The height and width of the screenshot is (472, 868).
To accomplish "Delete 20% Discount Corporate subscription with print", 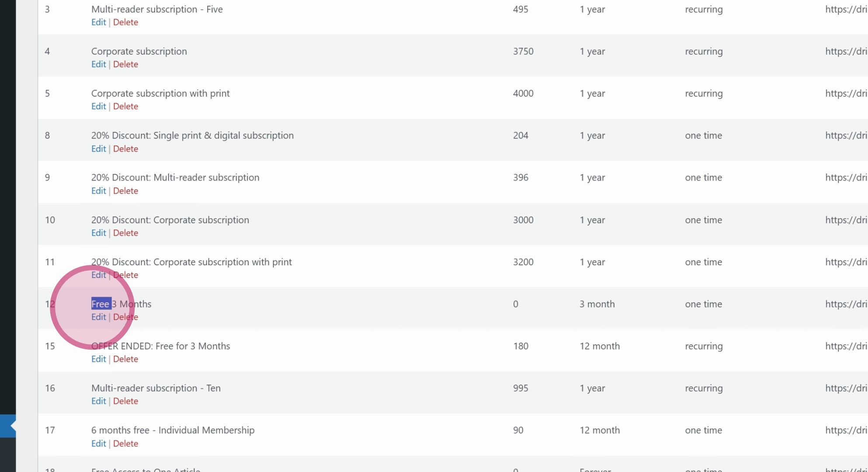I will [125, 275].
